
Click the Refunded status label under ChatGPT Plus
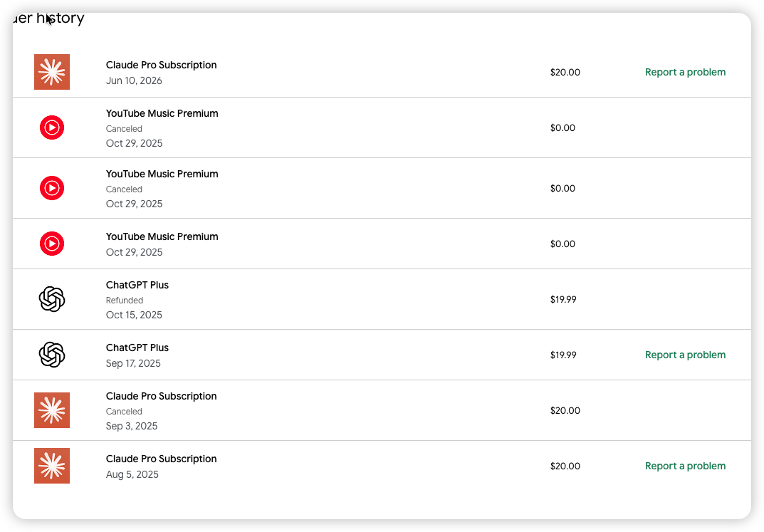(x=124, y=300)
